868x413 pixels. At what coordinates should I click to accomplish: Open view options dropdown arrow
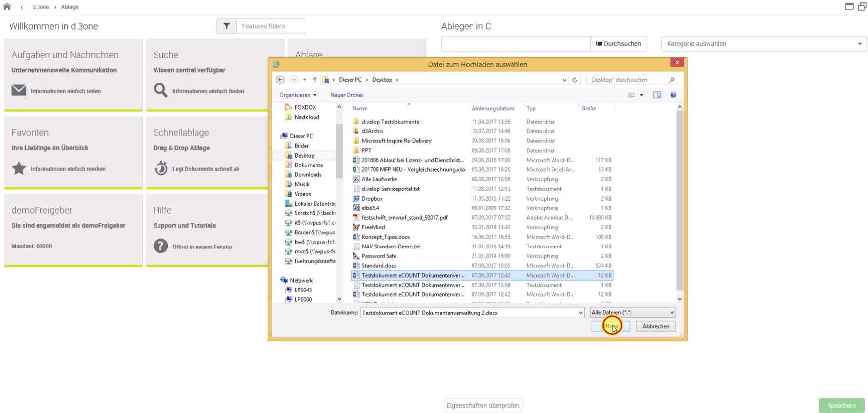(641, 95)
